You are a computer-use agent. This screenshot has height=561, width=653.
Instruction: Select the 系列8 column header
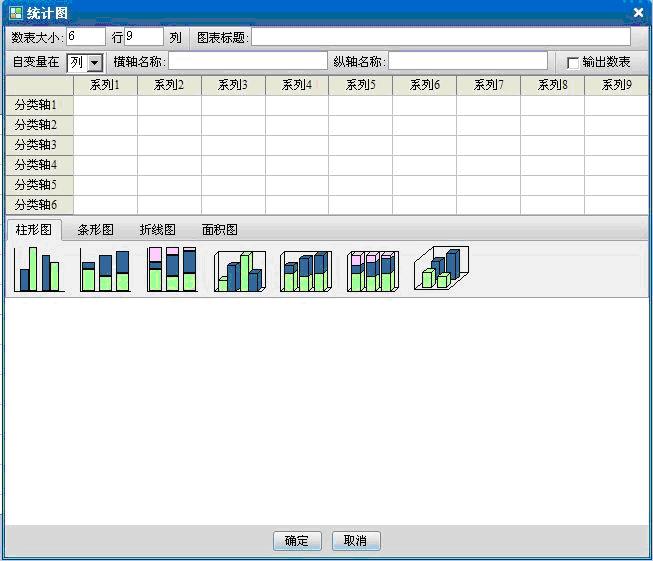[x=553, y=85]
